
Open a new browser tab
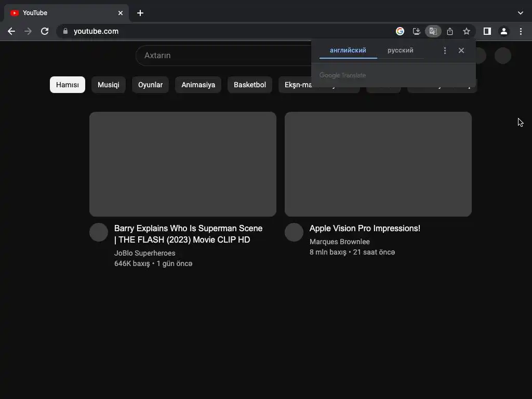coord(140,13)
